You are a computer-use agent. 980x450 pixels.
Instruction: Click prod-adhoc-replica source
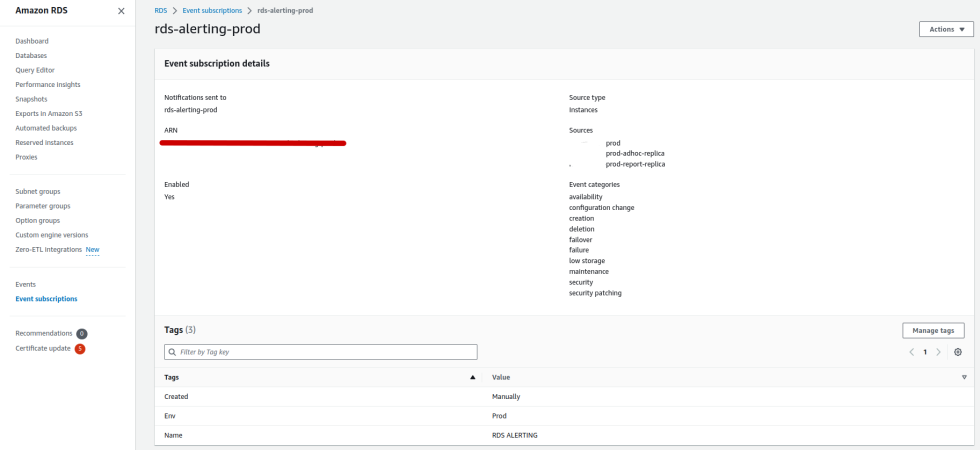pyautogui.click(x=635, y=153)
